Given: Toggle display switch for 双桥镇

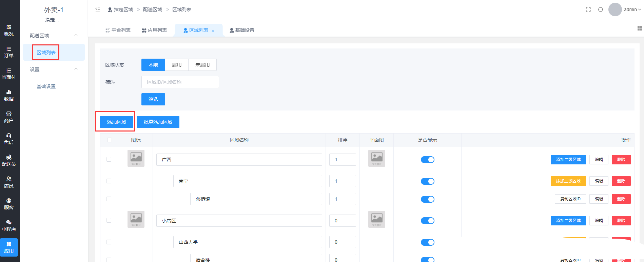Looking at the screenshot, I should click(x=428, y=199).
